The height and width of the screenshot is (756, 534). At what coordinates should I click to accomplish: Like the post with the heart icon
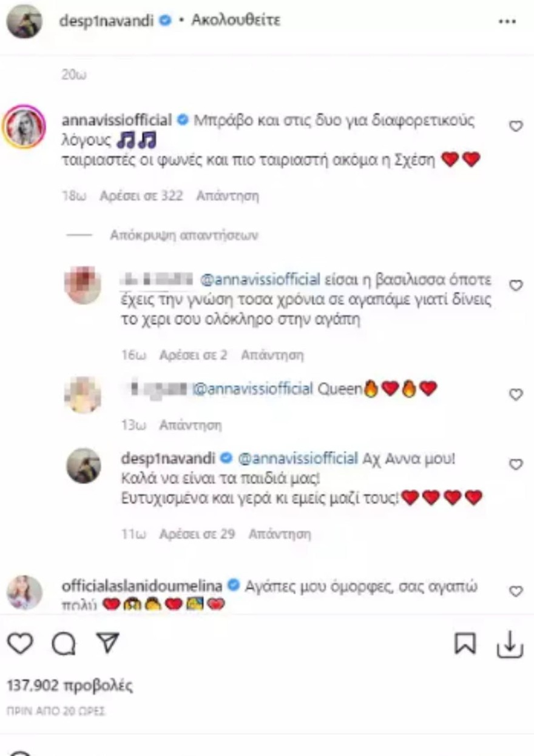pos(20,644)
